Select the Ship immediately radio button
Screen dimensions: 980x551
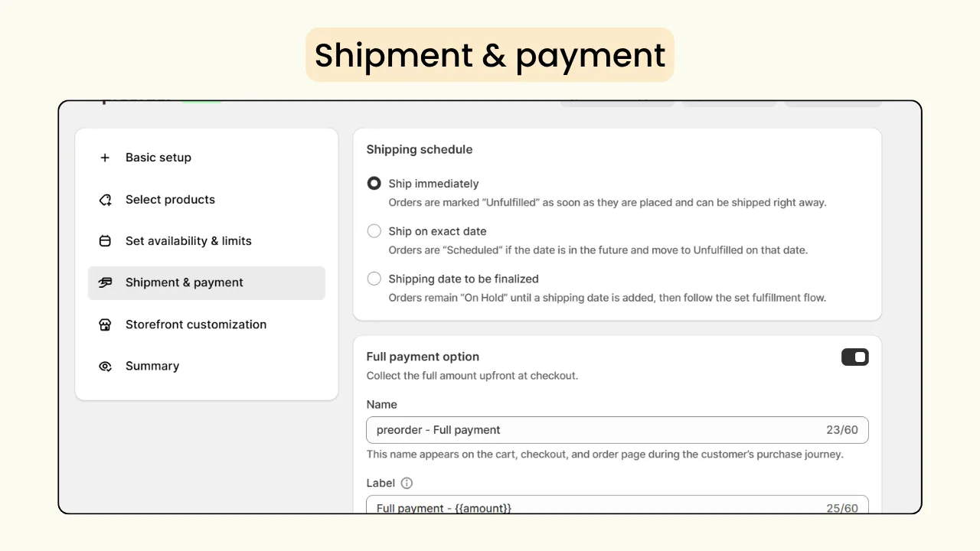[x=374, y=183]
